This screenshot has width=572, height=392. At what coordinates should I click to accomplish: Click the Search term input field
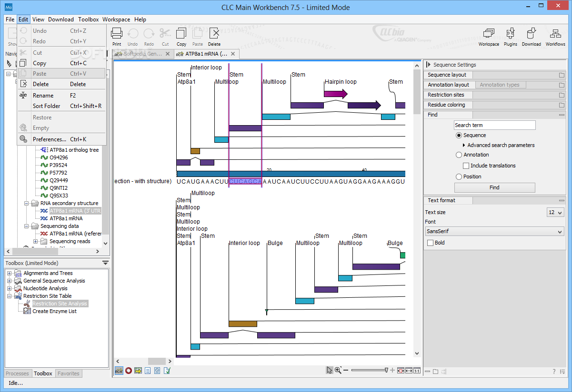click(x=494, y=125)
